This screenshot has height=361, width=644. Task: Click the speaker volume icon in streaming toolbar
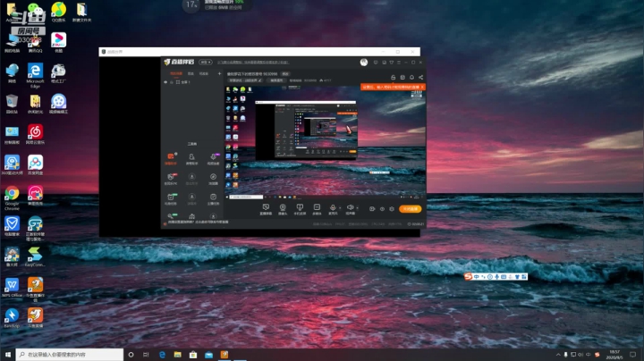[350, 207]
